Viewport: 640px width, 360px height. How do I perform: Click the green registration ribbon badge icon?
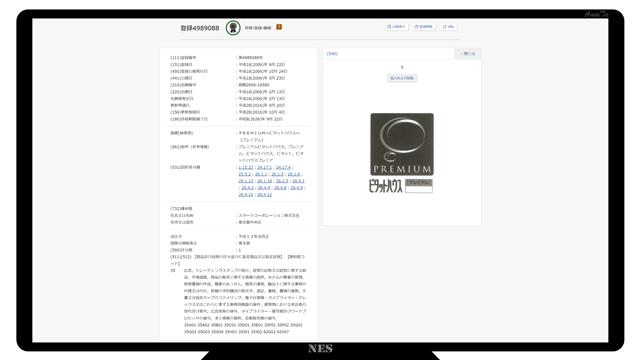(233, 28)
